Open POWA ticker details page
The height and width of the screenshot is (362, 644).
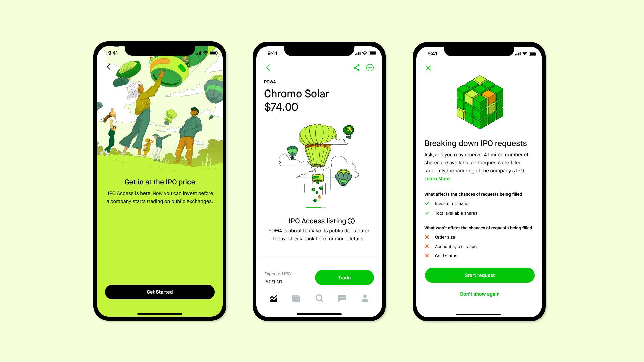(x=270, y=81)
